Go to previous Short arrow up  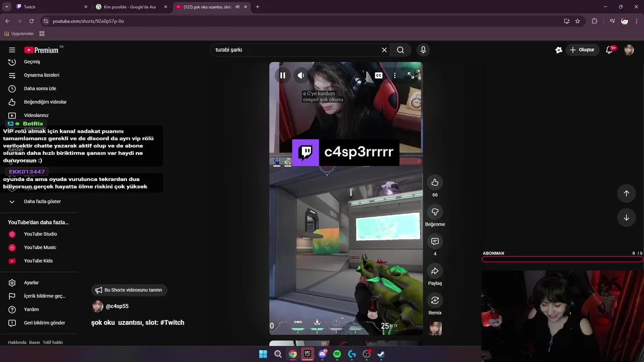(626, 193)
